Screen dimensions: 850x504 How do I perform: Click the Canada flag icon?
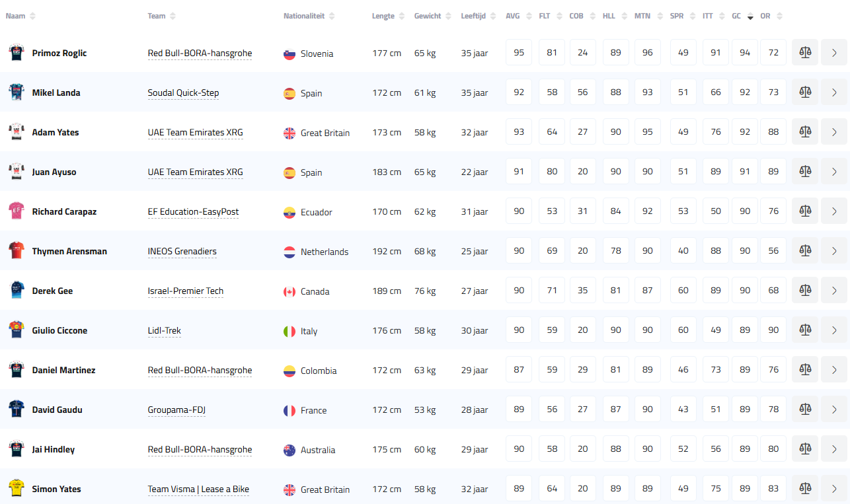pos(290,291)
